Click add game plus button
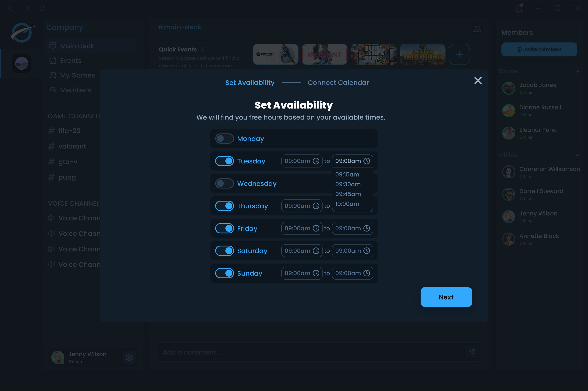The height and width of the screenshot is (391, 588). pos(459,54)
